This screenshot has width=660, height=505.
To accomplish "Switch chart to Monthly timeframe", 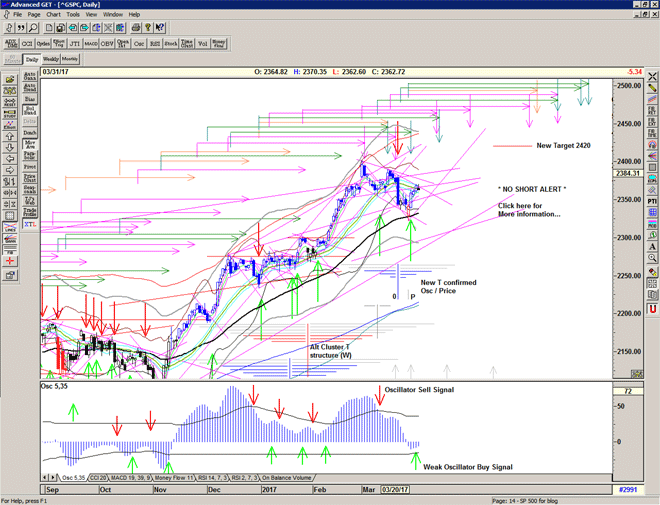I will pyautogui.click(x=72, y=59).
